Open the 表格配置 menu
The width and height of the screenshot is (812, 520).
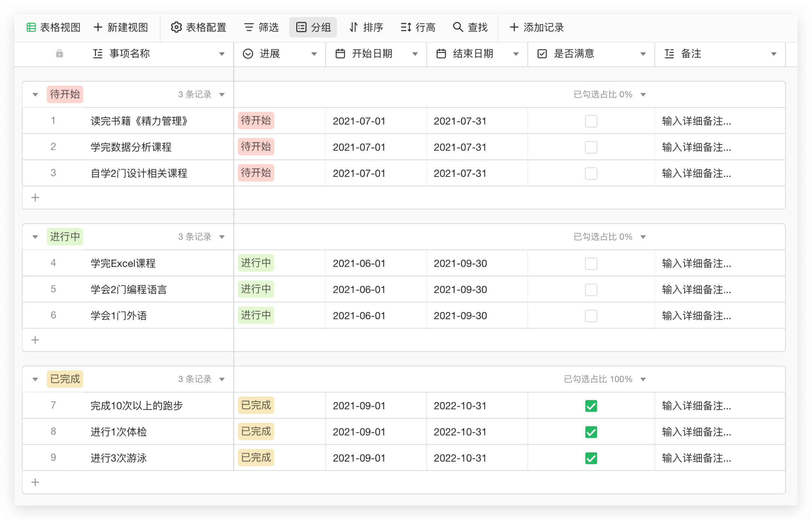[199, 27]
